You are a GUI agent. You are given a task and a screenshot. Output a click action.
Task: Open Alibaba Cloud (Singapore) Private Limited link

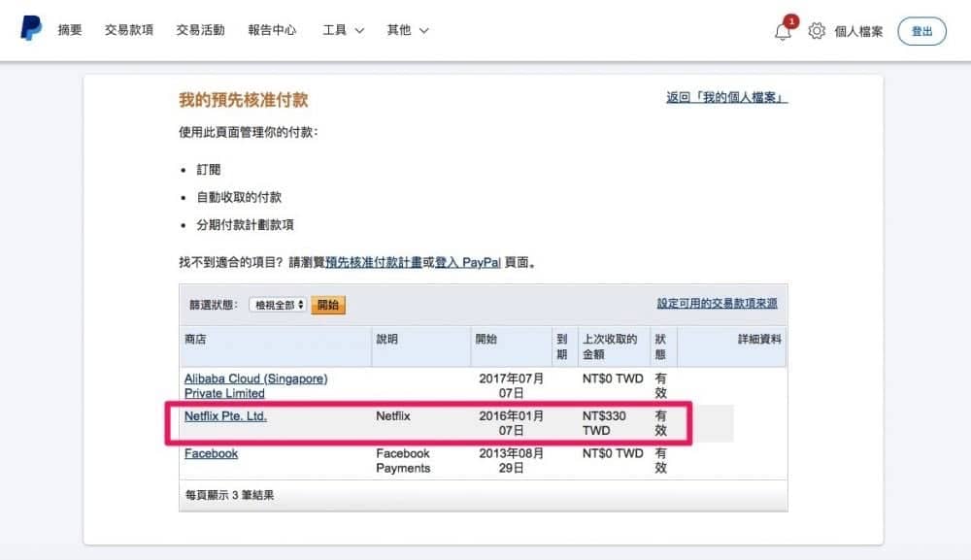255,385
